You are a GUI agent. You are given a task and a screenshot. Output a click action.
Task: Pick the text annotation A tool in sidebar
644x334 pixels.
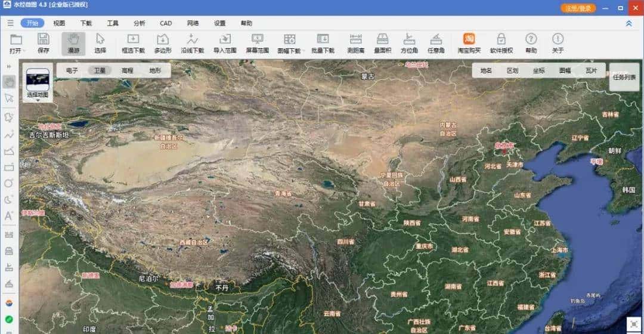pyautogui.click(x=8, y=216)
